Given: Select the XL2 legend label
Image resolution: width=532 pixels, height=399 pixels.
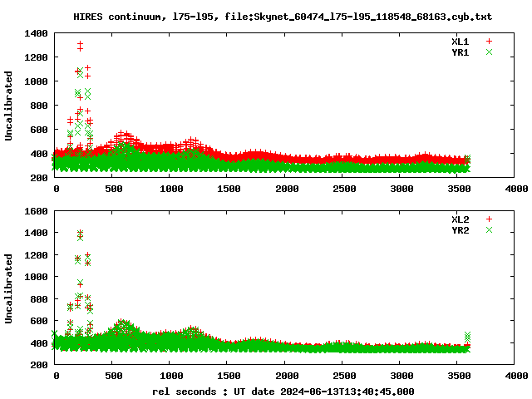Looking at the screenshot, I should (x=460, y=219).
